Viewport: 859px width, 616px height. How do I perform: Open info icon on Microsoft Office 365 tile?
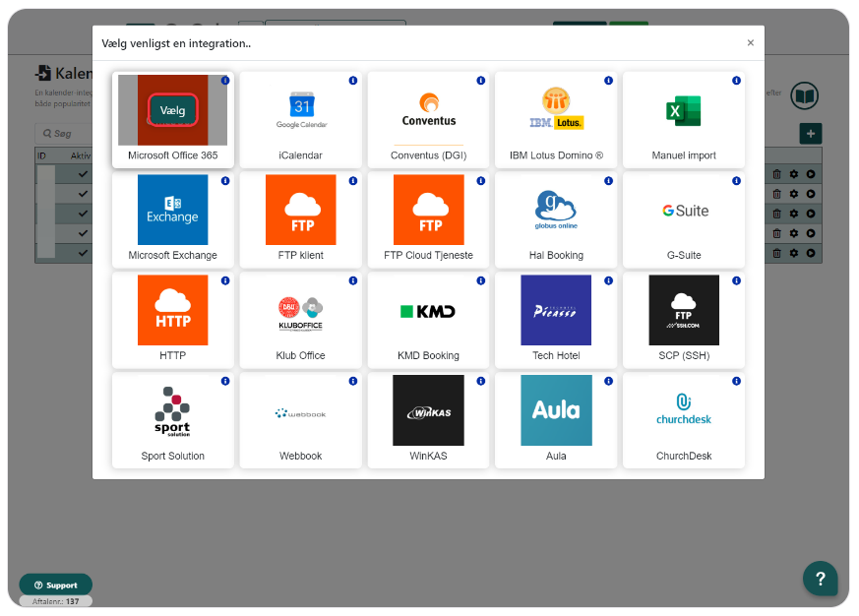point(225,81)
